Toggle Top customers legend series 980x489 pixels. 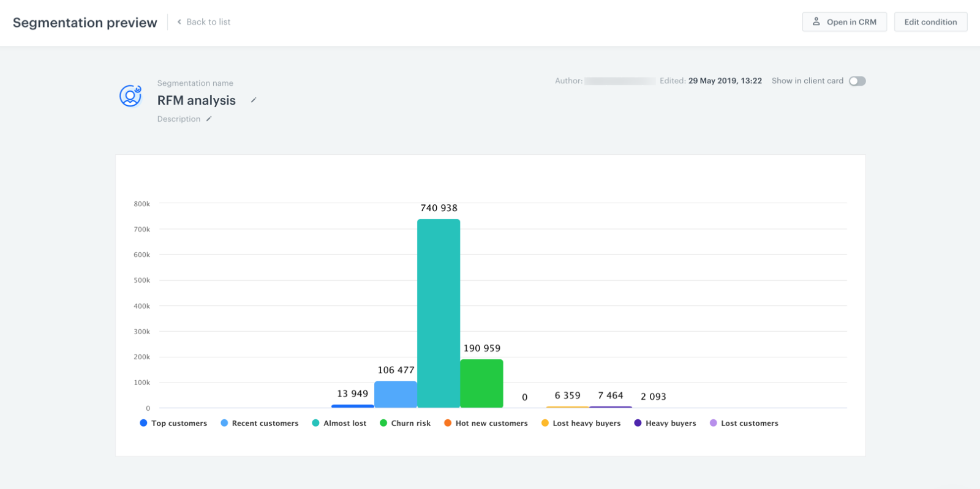[173, 423]
